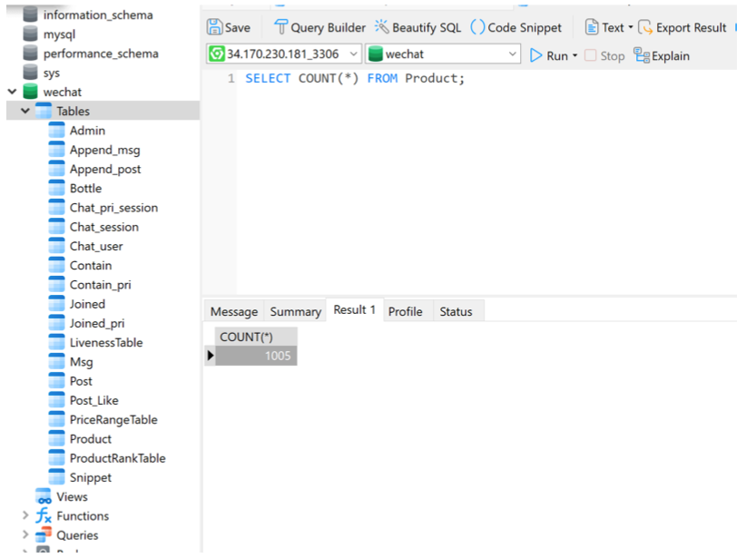The width and height of the screenshot is (756, 558).
Task: Click the Stop button checkbox square
Action: (x=591, y=55)
